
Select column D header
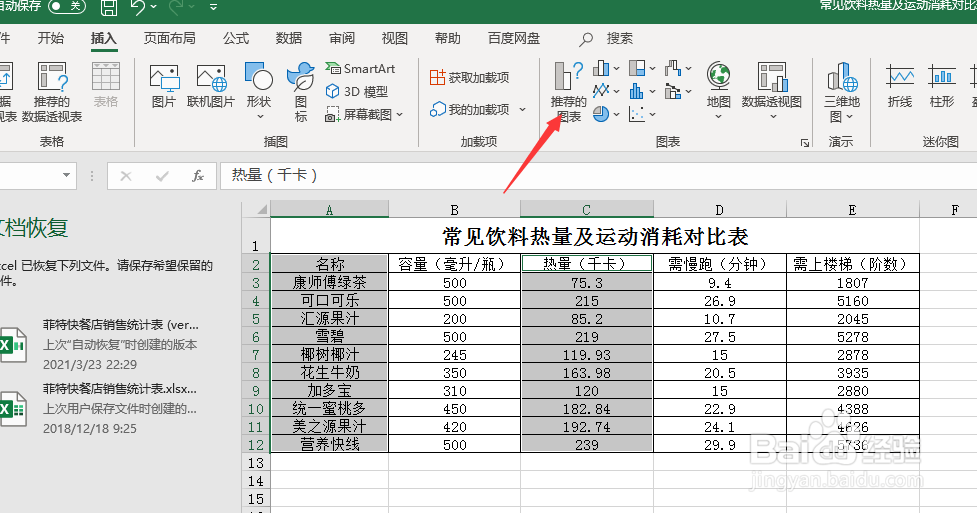click(x=720, y=209)
